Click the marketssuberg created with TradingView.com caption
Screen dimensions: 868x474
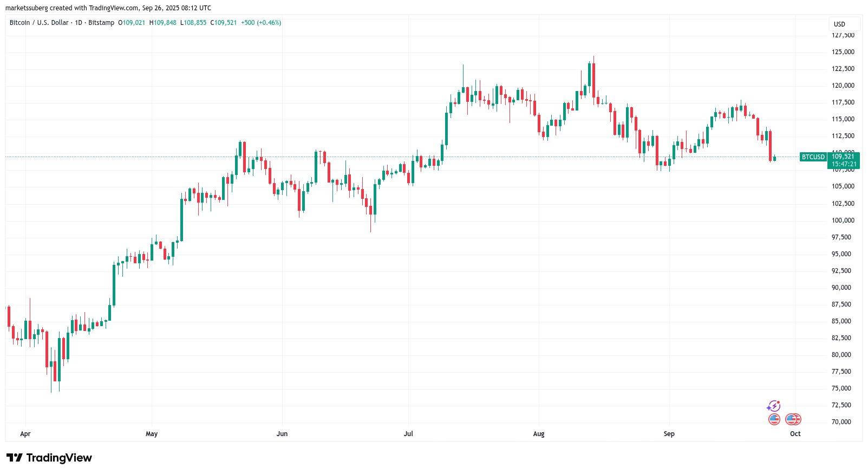click(x=108, y=8)
